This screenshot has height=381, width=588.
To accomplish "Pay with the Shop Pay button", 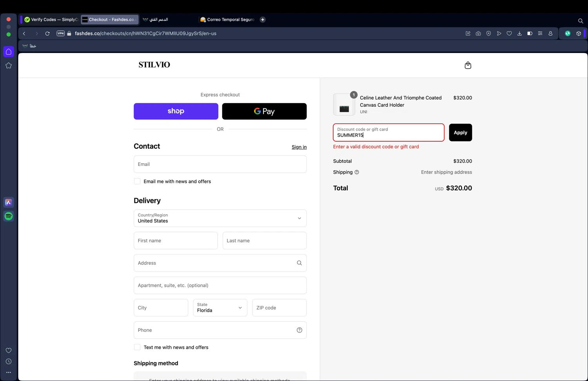I will pos(176,111).
